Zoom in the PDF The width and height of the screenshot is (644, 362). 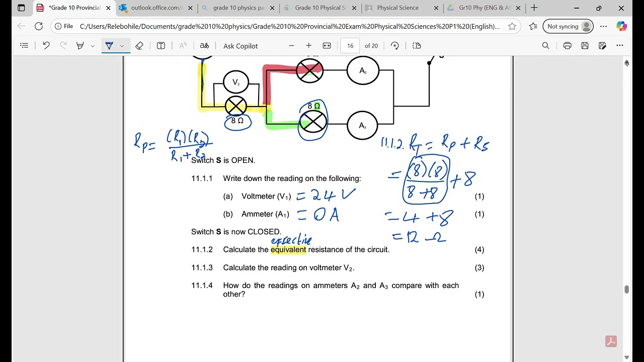309,46
